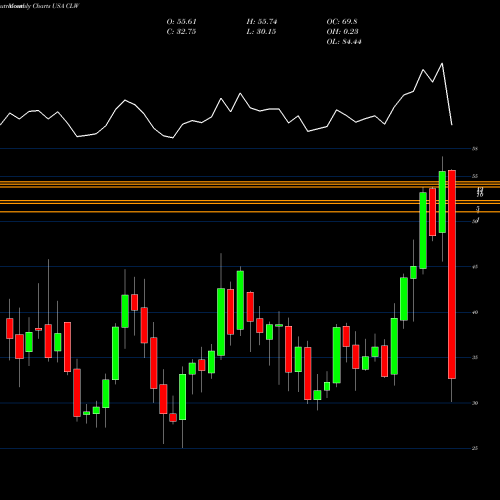Viewport: 500px width, 500px height.
Task: Click the 35 price axis label
Action: [475, 358]
